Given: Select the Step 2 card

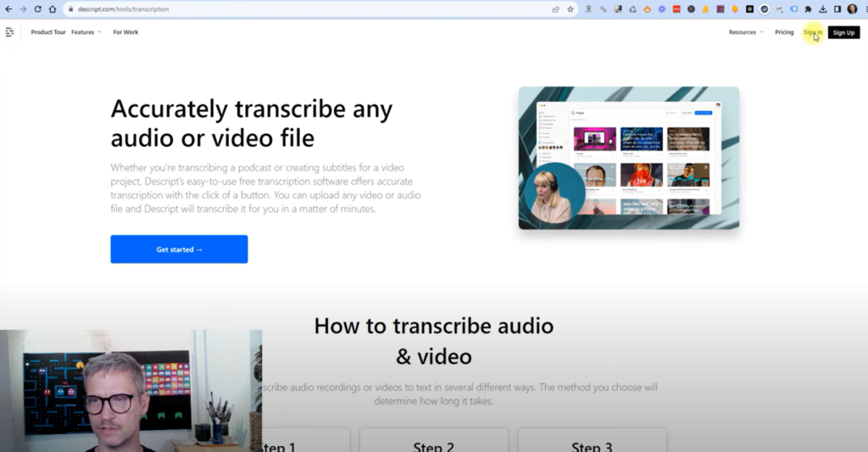Looking at the screenshot, I should tap(434, 440).
